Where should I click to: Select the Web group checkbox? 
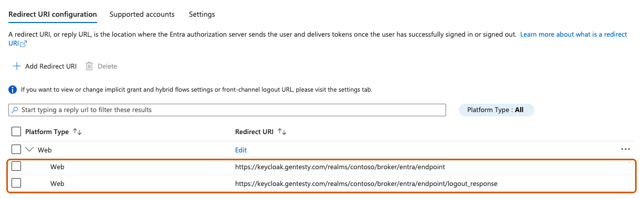pyautogui.click(x=16, y=149)
